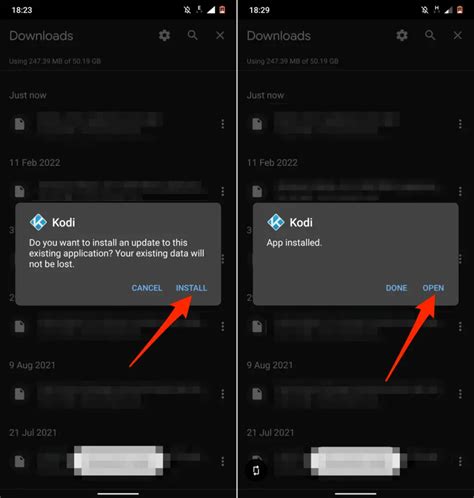This screenshot has height=498, width=474.
Task: Open more options for left 9 Aug 2021 download
Action: (x=222, y=394)
